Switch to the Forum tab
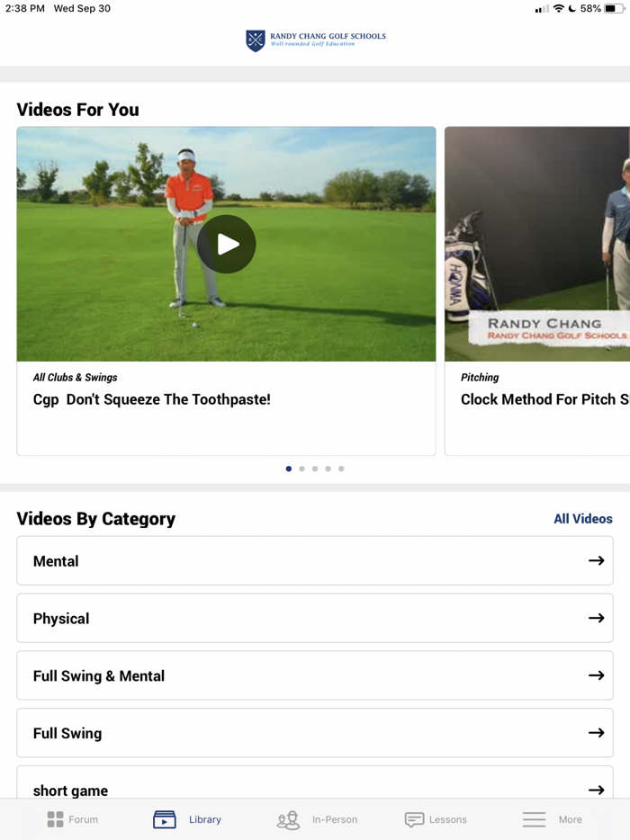The image size is (630, 840). click(x=72, y=819)
